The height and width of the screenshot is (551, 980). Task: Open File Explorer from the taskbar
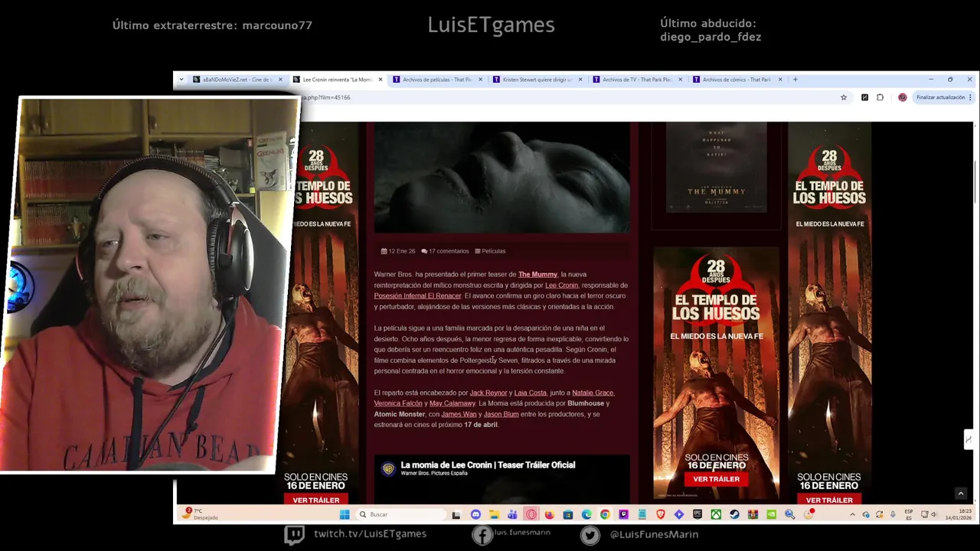point(494,514)
